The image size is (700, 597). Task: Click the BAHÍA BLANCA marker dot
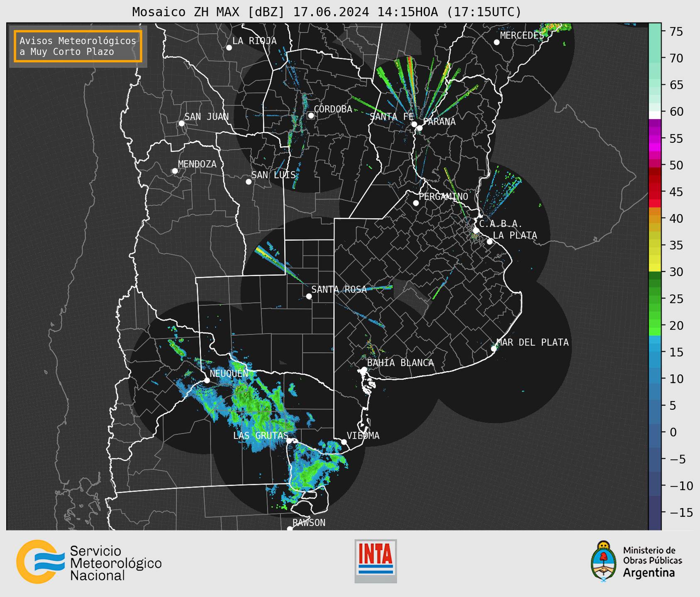pyautogui.click(x=364, y=369)
